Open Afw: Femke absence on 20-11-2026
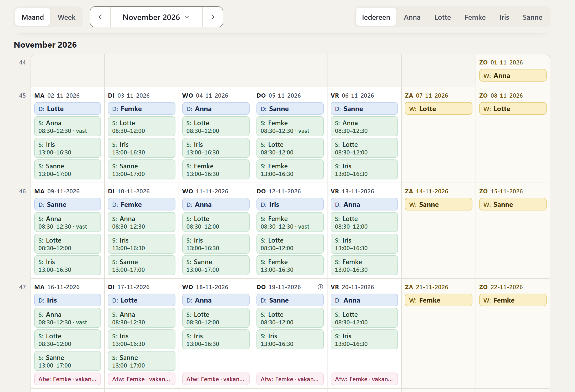The height and width of the screenshot is (392, 575). point(364,379)
